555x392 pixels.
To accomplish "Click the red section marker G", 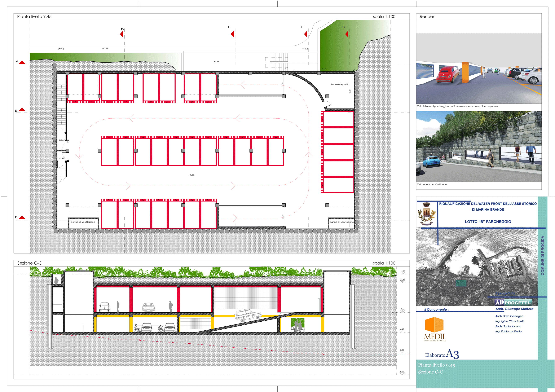I will 347,34.
